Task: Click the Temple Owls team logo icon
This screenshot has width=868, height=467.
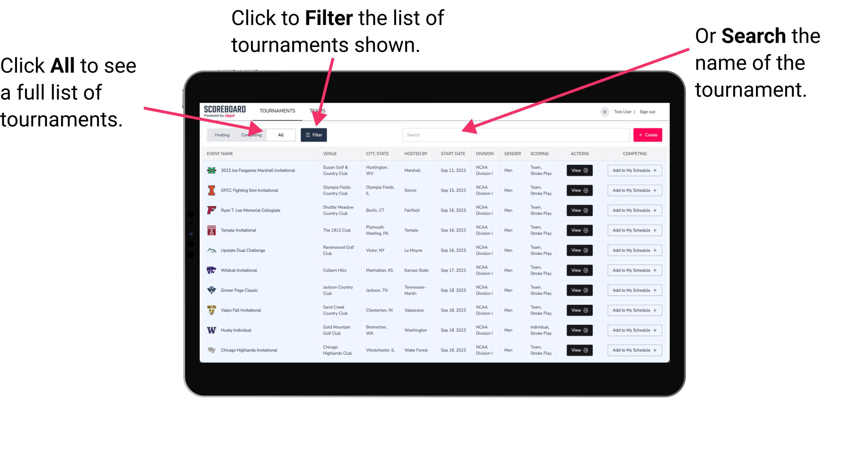Action: click(x=211, y=230)
